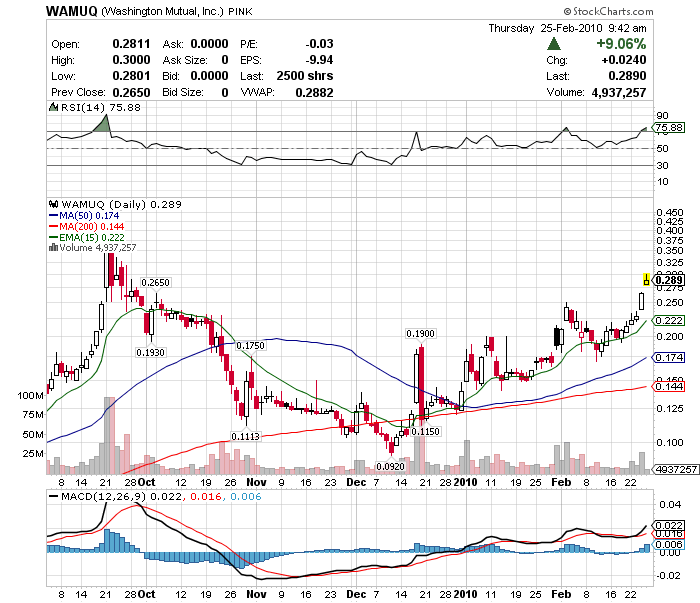Click the 0.2650 annotation above the candles
Screen dimensions: 700x603
(155, 283)
